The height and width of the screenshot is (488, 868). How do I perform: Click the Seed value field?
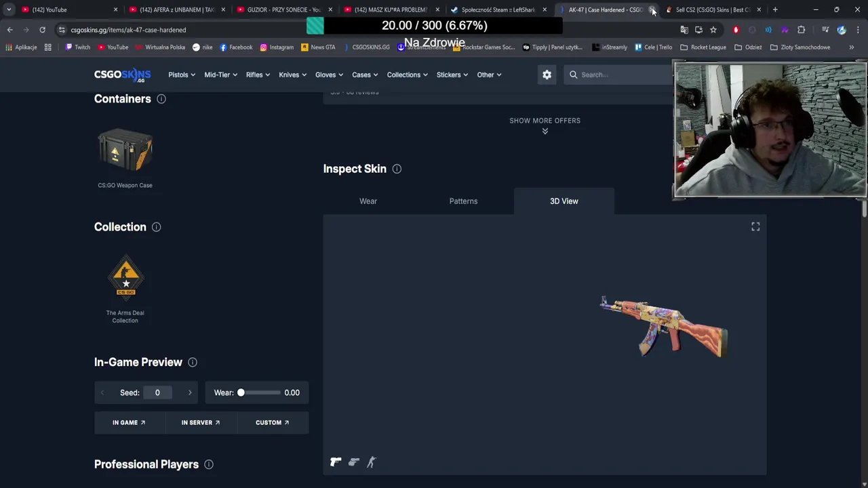pos(157,392)
